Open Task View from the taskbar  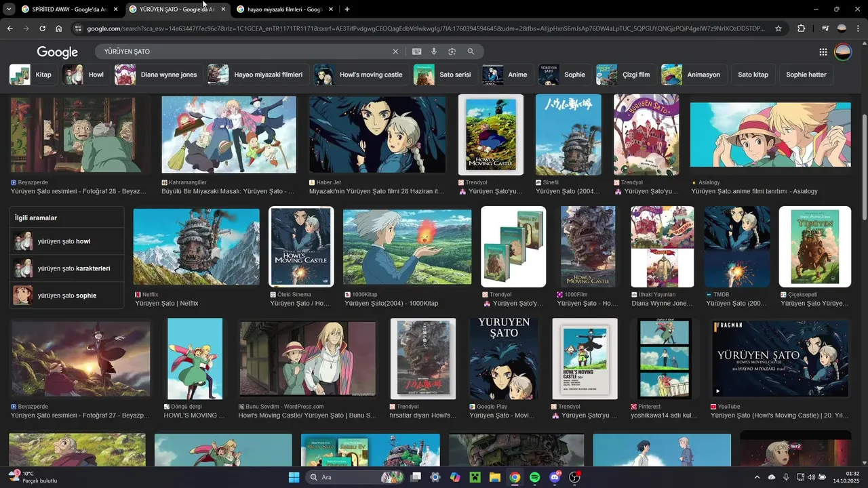tap(416, 477)
